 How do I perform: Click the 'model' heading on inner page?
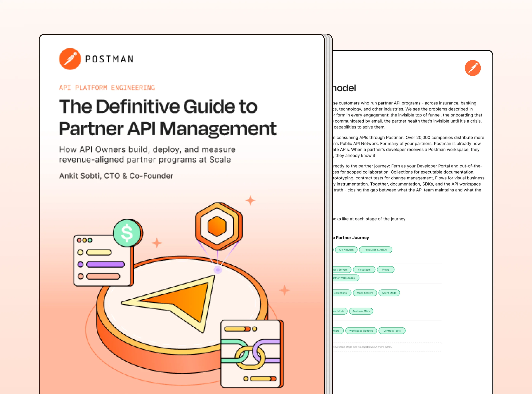pos(344,88)
